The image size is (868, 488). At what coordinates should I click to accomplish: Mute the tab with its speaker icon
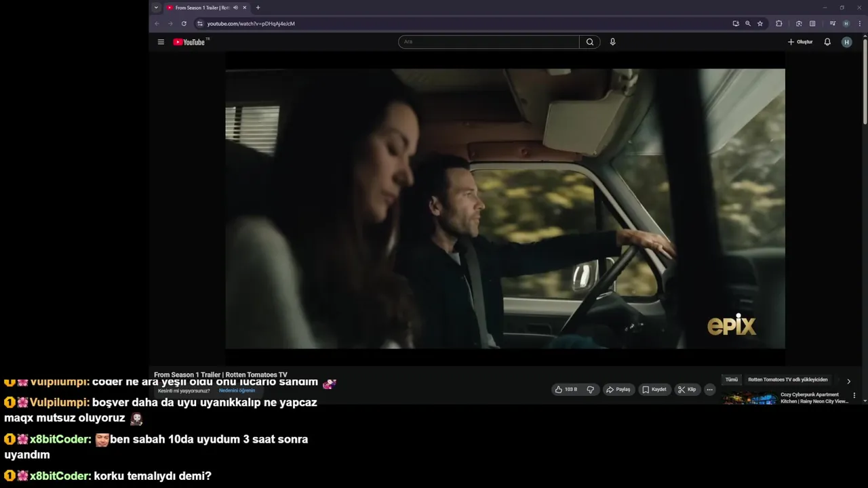(x=235, y=7)
